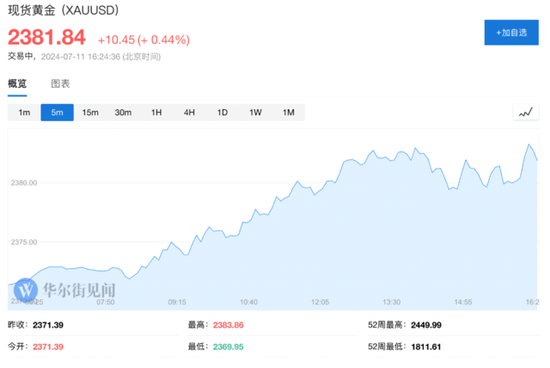Select the 15m interval
This screenshot has height=368, width=550.
[90, 113]
